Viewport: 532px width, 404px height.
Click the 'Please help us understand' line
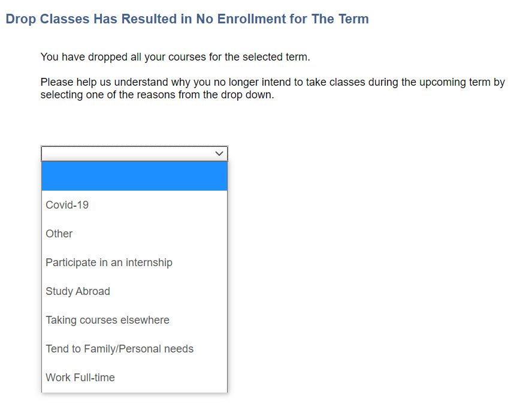click(273, 82)
